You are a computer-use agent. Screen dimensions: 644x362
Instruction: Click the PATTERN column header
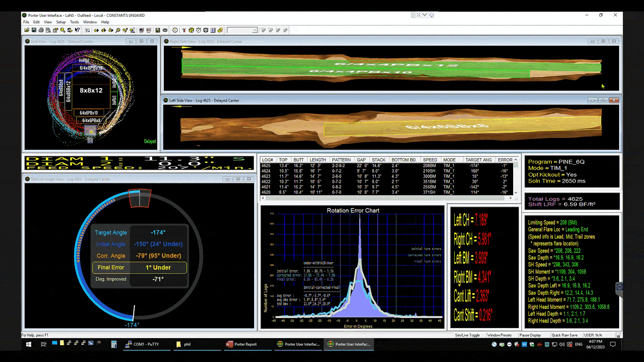[341, 160]
